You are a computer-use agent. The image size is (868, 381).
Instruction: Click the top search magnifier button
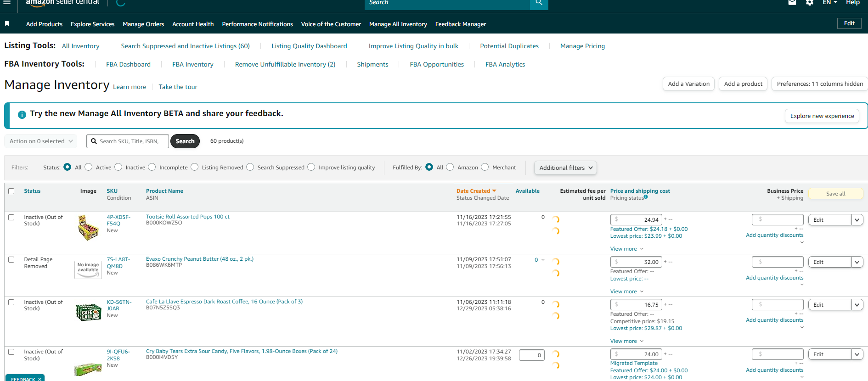point(539,3)
